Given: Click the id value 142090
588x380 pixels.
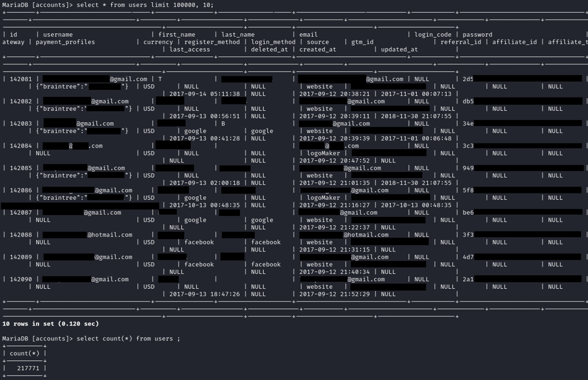Looking at the screenshot, I should coord(21,279).
